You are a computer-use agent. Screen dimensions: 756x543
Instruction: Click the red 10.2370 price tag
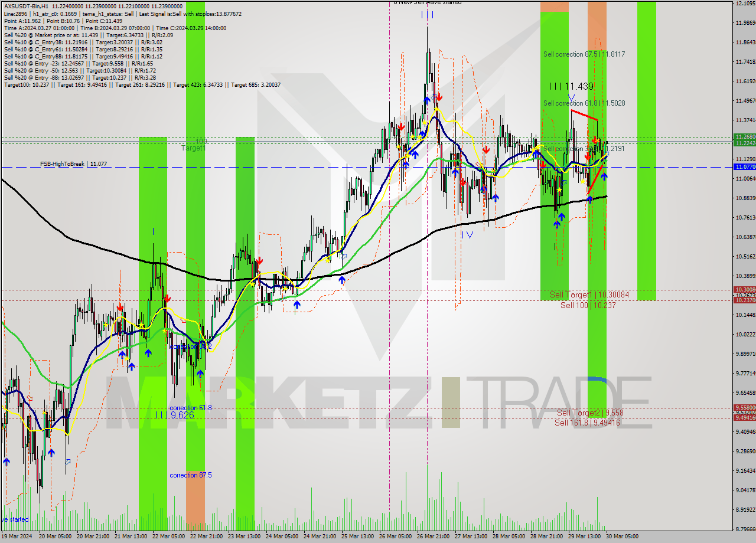pos(744,300)
